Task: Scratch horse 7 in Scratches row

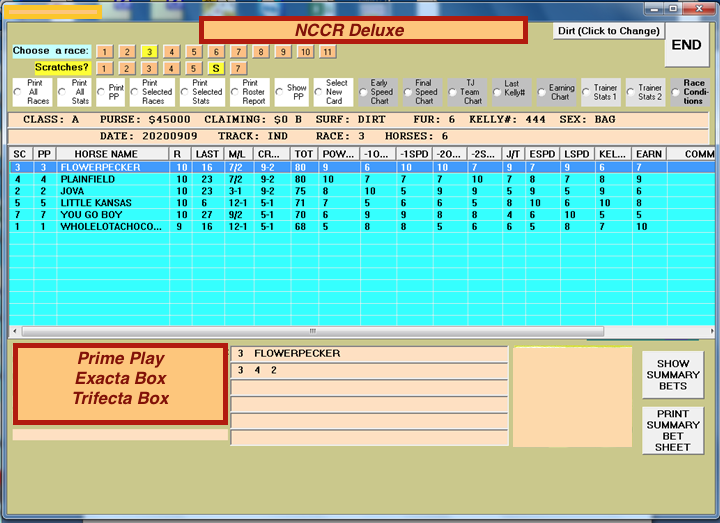Action: click(238, 68)
